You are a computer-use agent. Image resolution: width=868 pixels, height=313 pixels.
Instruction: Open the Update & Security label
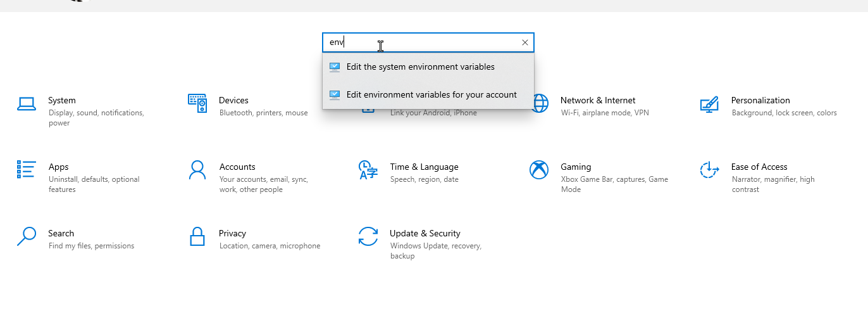(425, 233)
